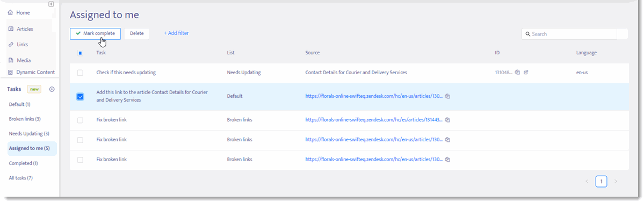Copy the source URL of the selected Default task
The width and height of the screenshot is (644, 201).
447,96
